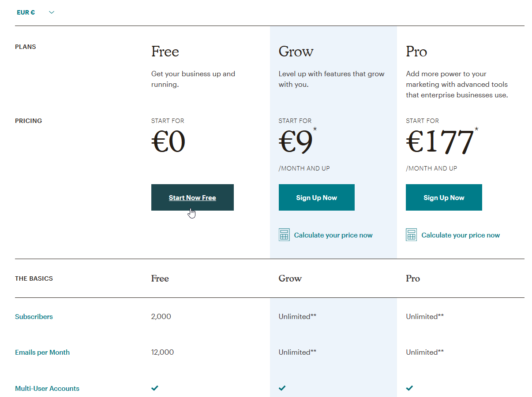Select the Free plan heading
The height and width of the screenshot is (397, 532).
pos(165,52)
